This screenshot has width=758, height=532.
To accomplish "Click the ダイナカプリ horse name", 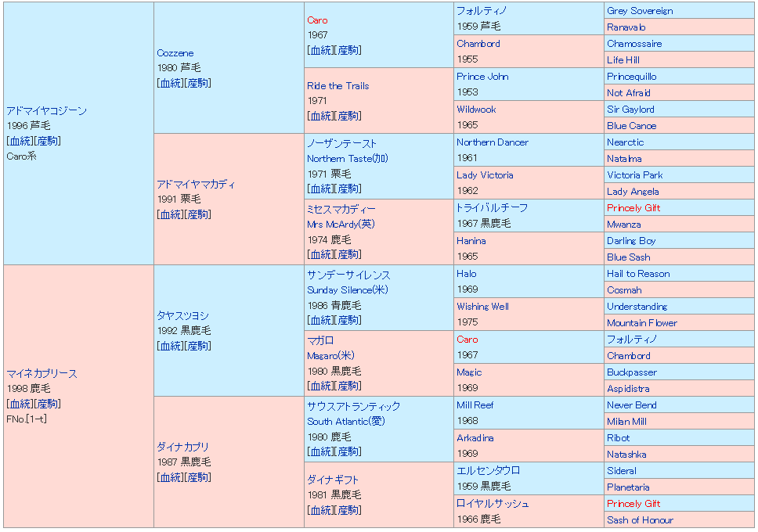I will click(x=183, y=448).
